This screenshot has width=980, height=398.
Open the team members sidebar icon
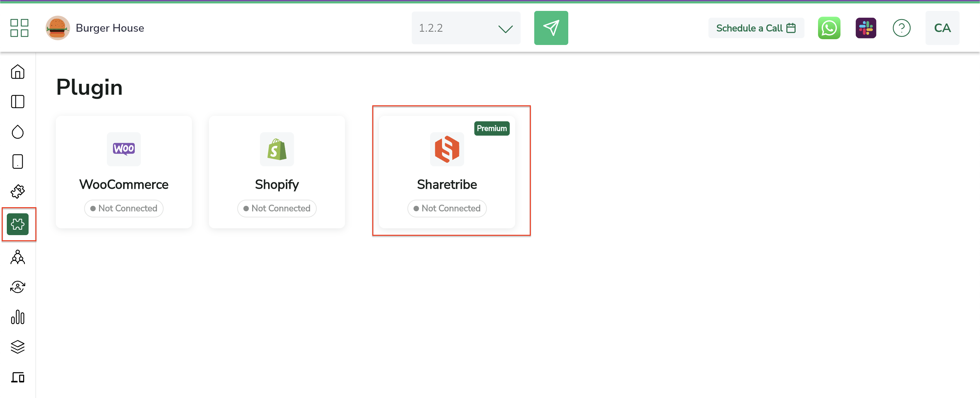(x=17, y=257)
